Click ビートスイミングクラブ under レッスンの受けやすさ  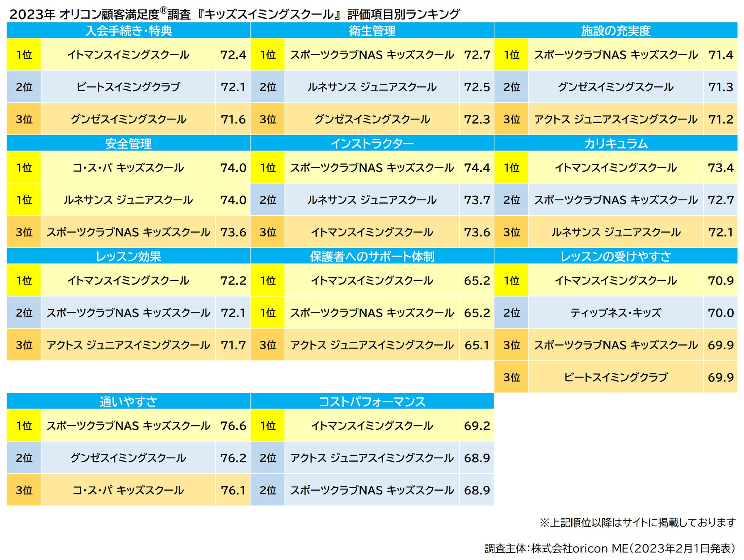pyautogui.click(x=616, y=377)
